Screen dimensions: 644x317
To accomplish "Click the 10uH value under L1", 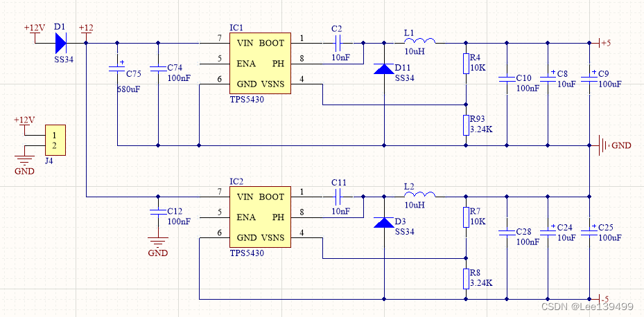I will pyautogui.click(x=415, y=51).
